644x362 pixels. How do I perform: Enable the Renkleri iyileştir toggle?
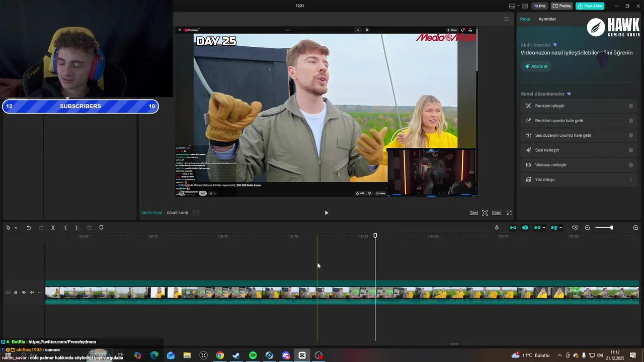[631, 106]
